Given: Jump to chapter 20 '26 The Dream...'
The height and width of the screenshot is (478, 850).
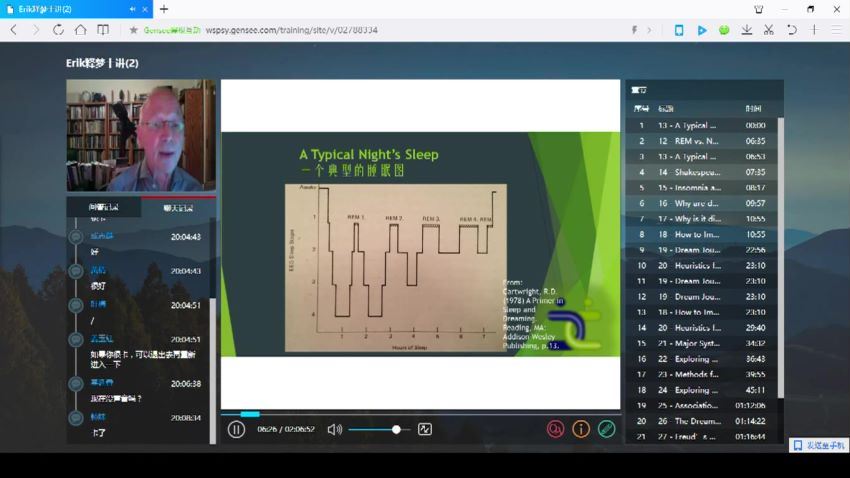Looking at the screenshot, I should tap(701, 421).
